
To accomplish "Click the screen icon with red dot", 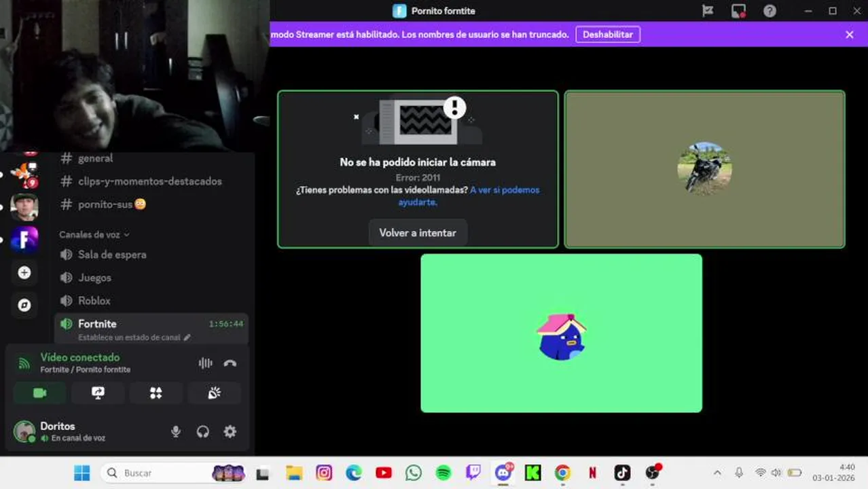I will [738, 11].
